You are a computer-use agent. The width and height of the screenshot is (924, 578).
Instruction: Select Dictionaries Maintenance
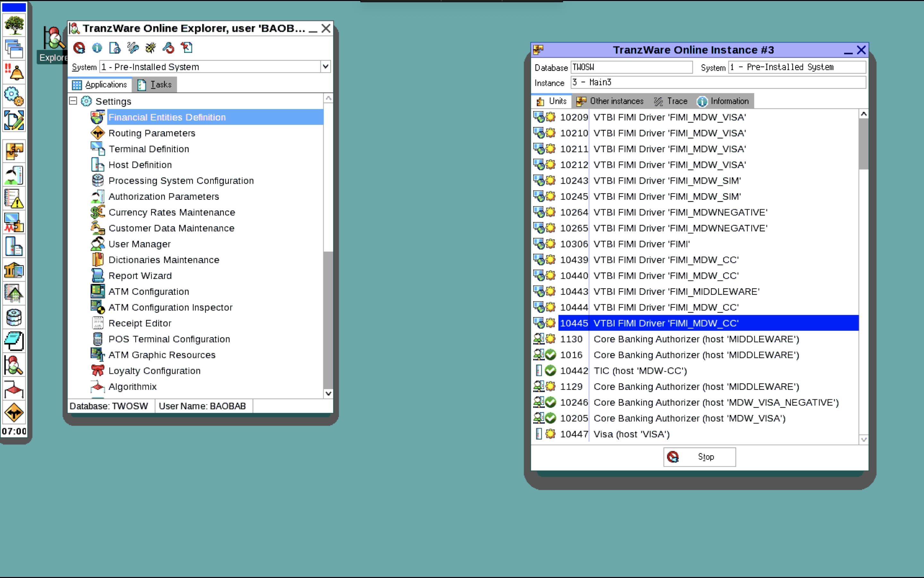click(x=164, y=260)
